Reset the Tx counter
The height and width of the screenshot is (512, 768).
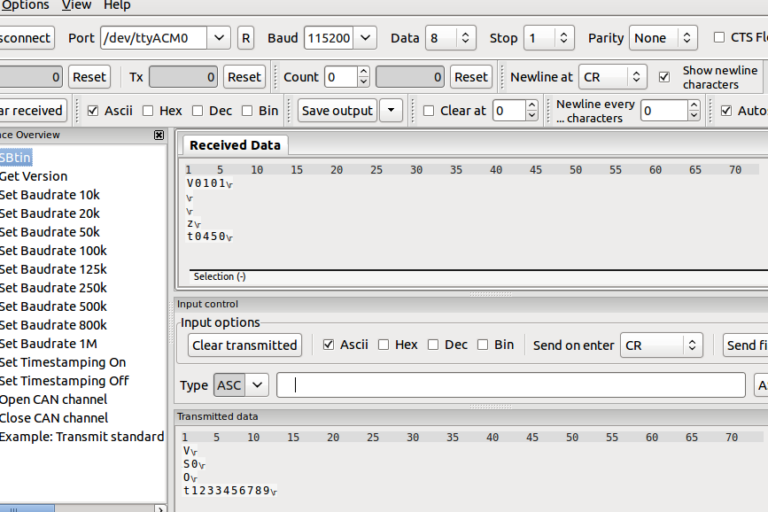pyautogui.click(x=244, y=77)
